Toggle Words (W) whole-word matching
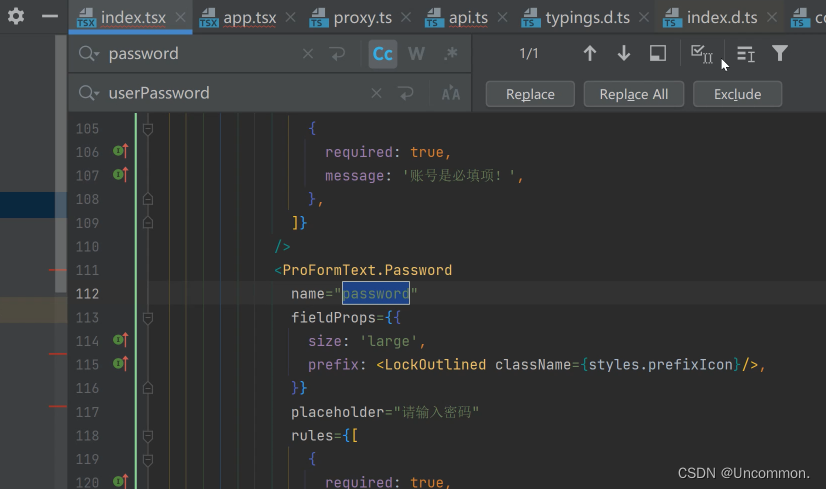Screen dimensions: 826x489 click(x=416, y=54)
